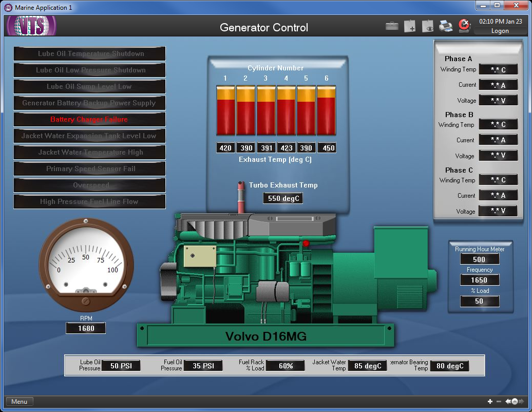
Task: Click the Fuel Oil Pressure 35 PSI value
Action: click(203, 366)
